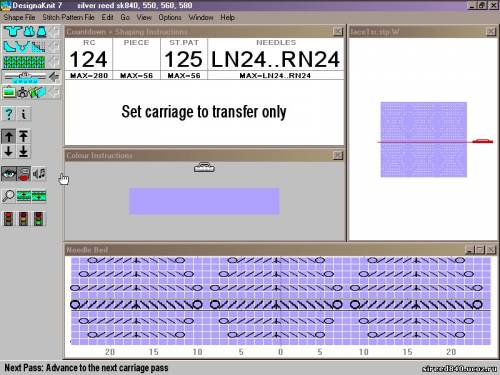Screen dimensions: 500x375
Task: Open the garment shapes section icon
Action: pos(25,32)
